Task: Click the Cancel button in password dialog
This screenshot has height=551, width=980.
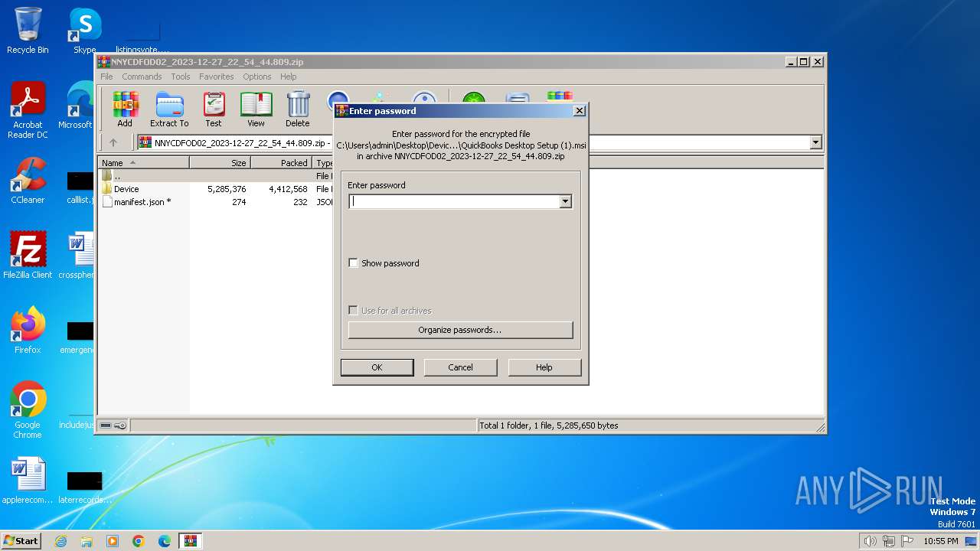Action: tap(460, 367)
